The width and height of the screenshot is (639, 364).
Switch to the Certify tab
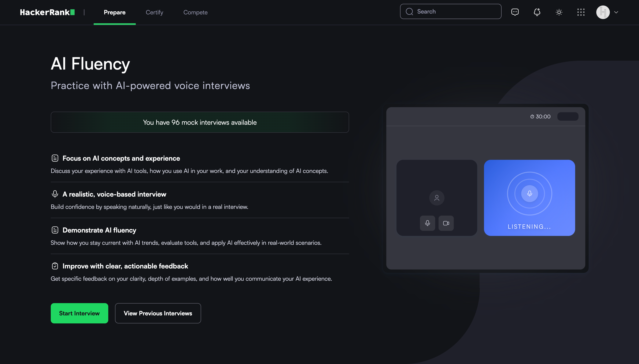[154, 12]
